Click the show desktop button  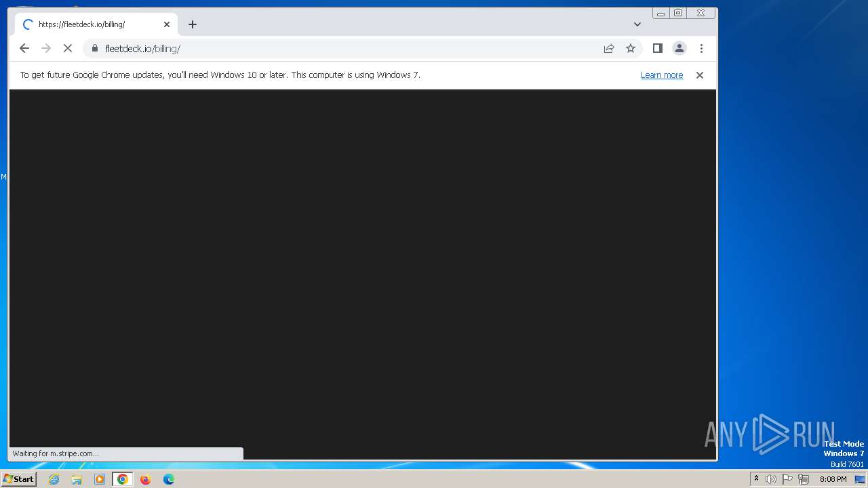click(x=861, y=479)
